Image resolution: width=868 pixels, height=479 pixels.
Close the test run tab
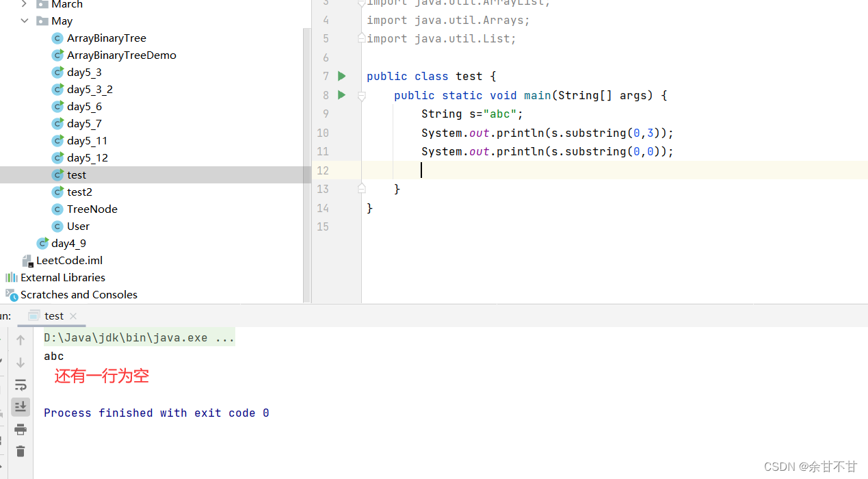(x=74, y=316)
